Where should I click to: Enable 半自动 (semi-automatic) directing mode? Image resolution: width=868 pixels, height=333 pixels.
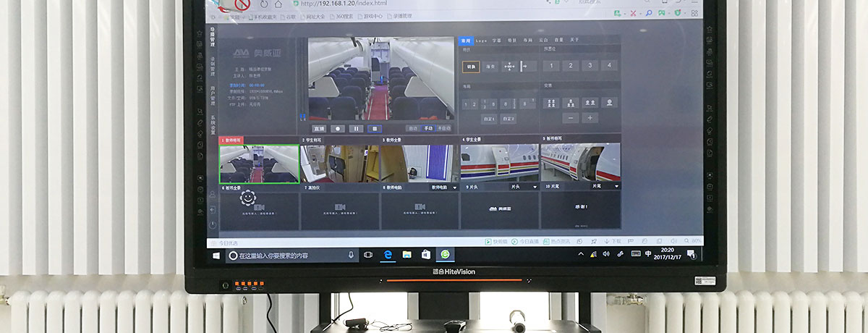(443, 128)
